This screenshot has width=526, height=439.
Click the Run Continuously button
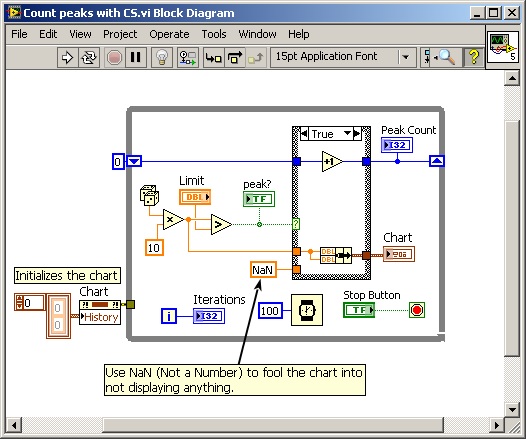(89, 58)
